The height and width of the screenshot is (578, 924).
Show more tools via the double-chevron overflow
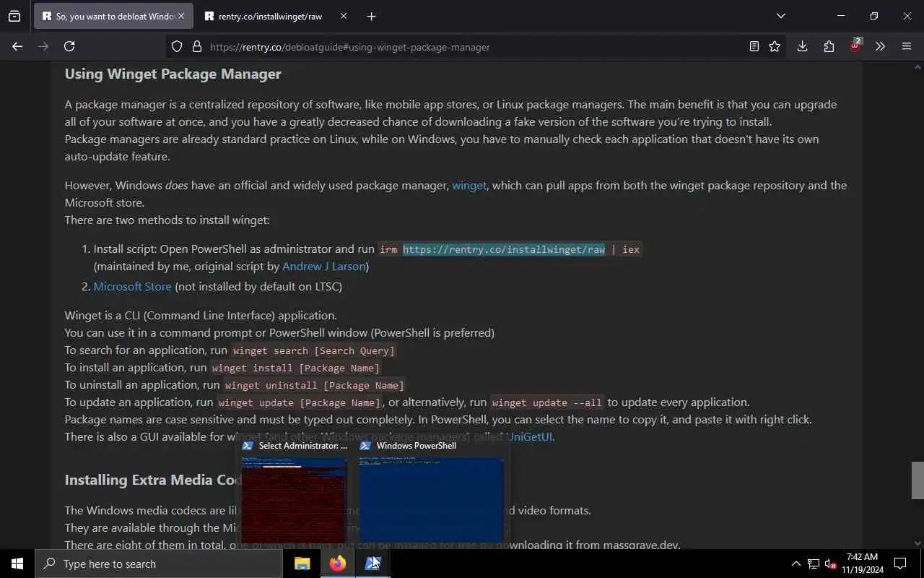tap(880, 46)
